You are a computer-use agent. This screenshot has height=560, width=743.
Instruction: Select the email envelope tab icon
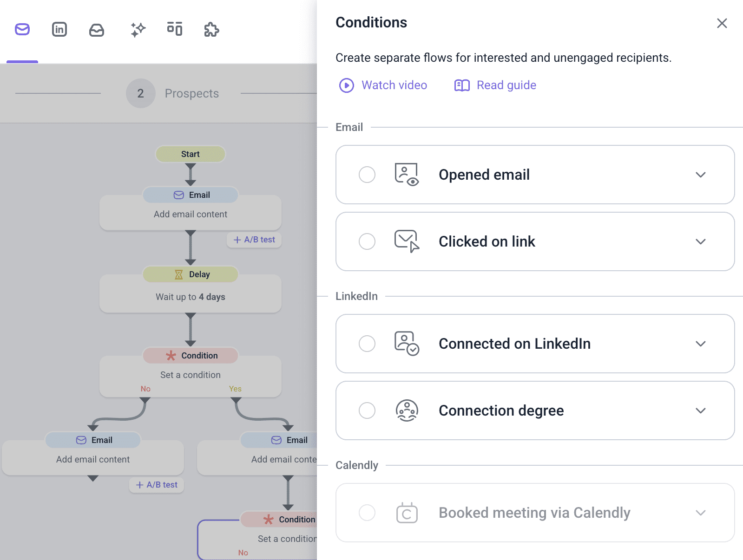[22, 29]
